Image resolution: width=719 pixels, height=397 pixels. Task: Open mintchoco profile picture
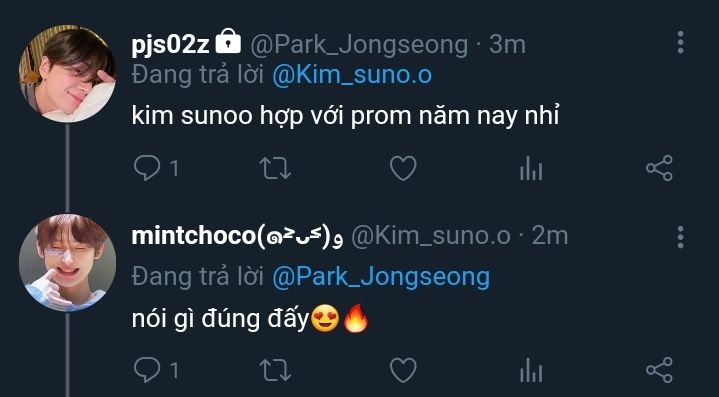coord(67,263)
